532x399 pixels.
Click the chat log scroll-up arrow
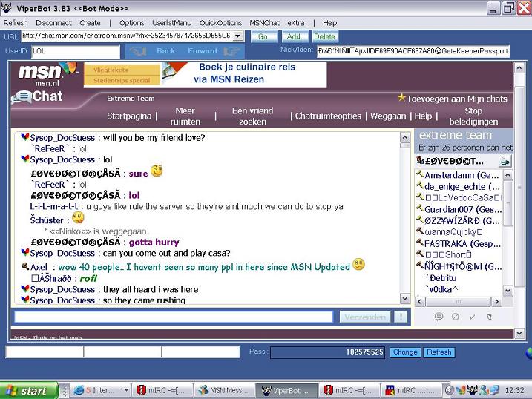tap(405, 137)
